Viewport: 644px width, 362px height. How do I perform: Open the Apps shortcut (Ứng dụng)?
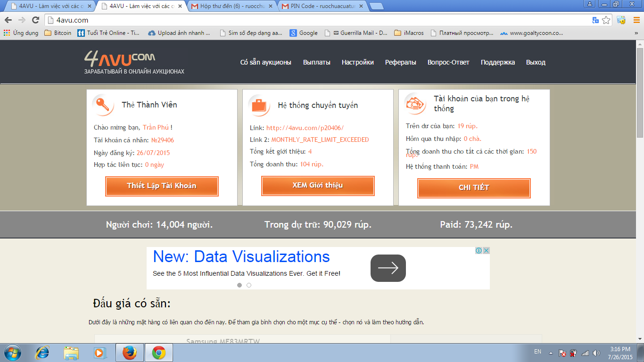coord(21,33)
